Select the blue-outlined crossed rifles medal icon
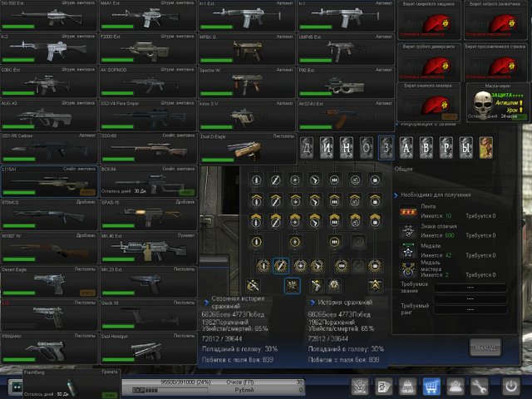This screenshot has width=532, height=399. click(292, 285)
